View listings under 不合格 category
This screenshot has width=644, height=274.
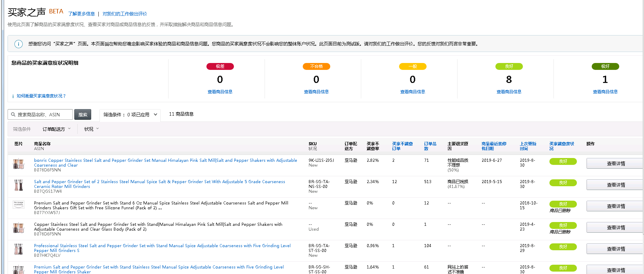click(x=316, y=92)
